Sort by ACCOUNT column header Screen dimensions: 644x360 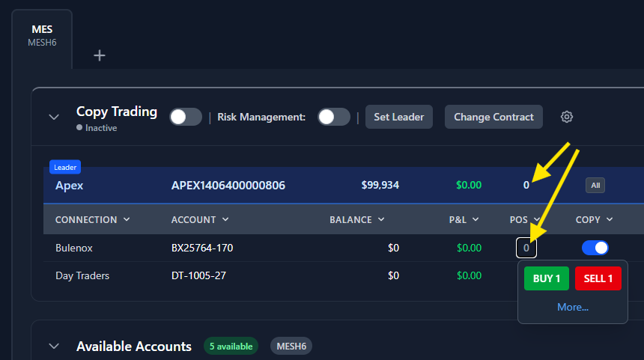[x=200, y=219]
